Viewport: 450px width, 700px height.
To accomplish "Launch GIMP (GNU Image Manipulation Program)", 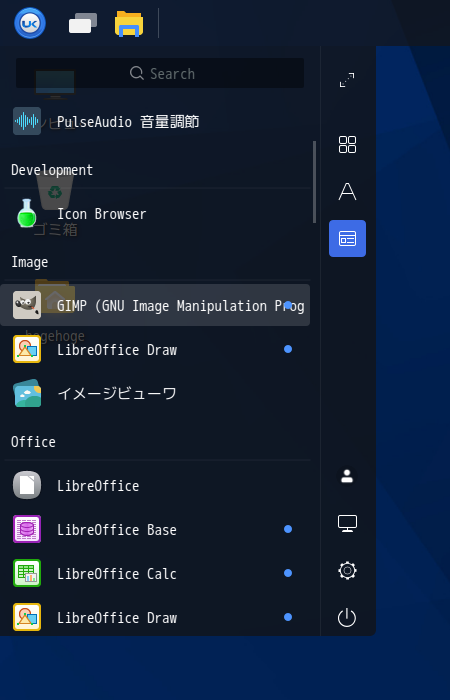I will pyautogui.click(x=155, y=305).
